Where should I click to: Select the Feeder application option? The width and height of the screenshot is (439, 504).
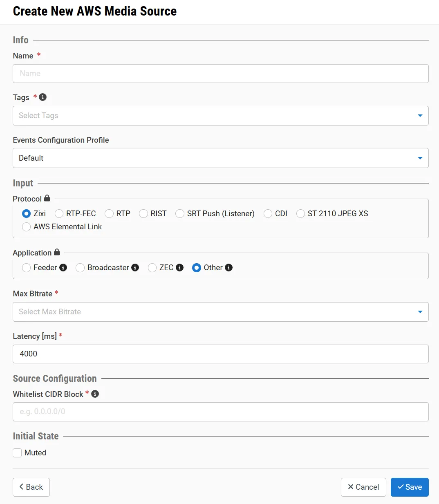27,268
